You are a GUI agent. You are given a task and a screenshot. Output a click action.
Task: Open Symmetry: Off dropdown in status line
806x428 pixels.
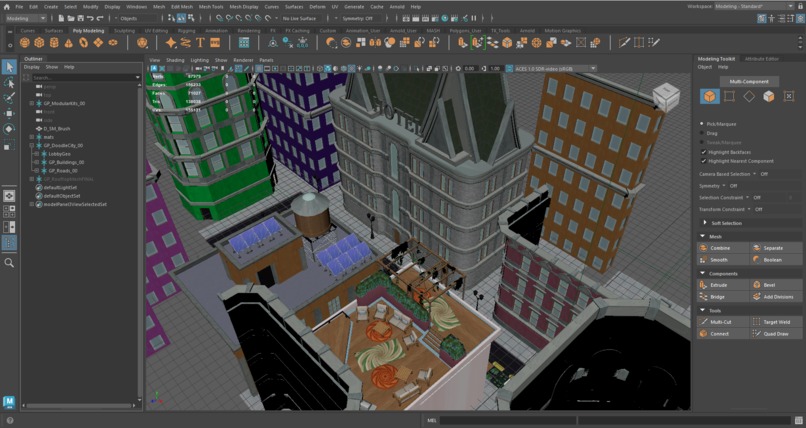[358, 18]
